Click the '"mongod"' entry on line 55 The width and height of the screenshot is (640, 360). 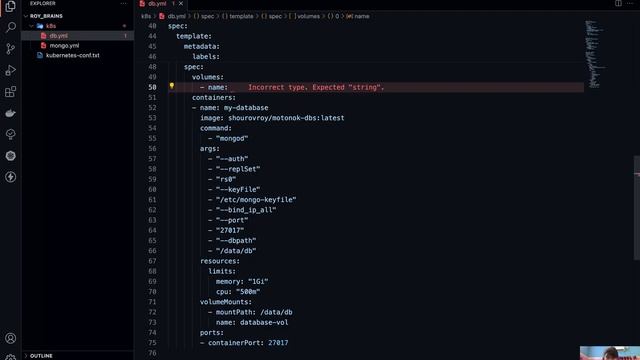[232, 138]
